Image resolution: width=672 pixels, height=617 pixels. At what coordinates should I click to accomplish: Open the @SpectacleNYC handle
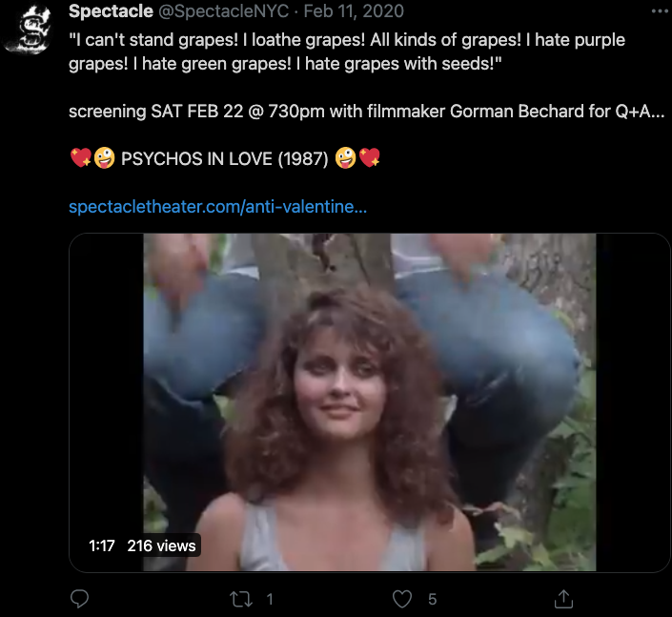(x=223, y=11)
